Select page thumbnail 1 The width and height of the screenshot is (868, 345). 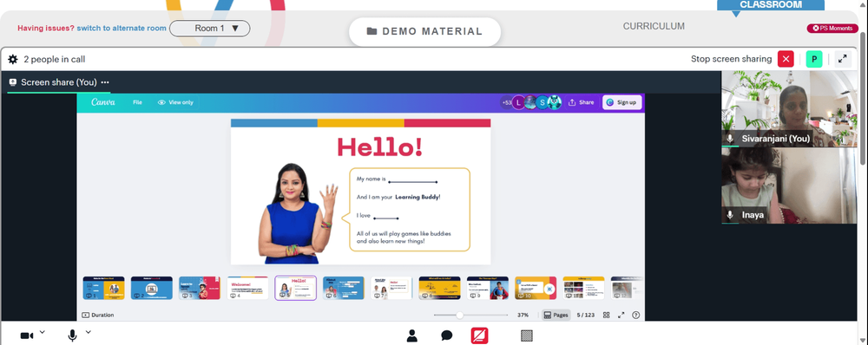point(103,288)
